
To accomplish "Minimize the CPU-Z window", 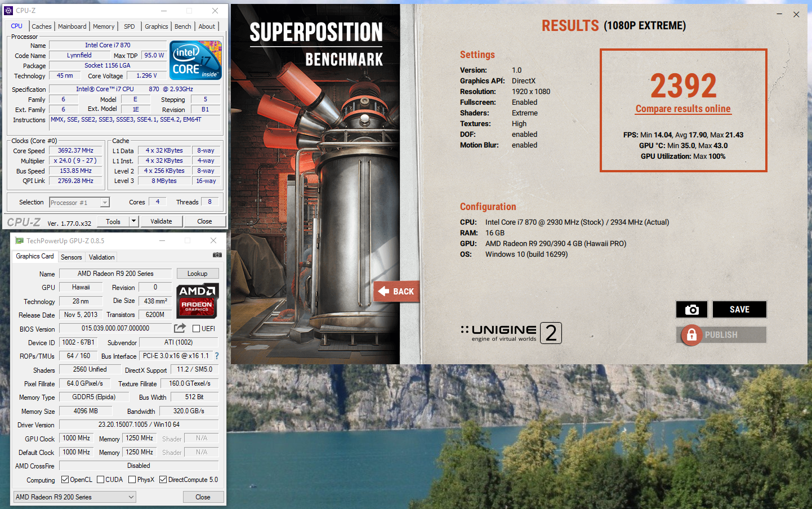I will (164, 11).
